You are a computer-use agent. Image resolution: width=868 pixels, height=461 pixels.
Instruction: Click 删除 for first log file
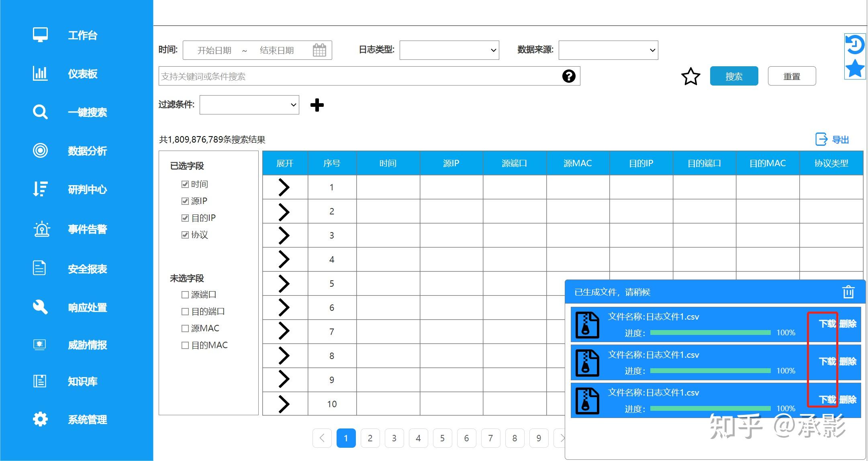click(848, 324)
